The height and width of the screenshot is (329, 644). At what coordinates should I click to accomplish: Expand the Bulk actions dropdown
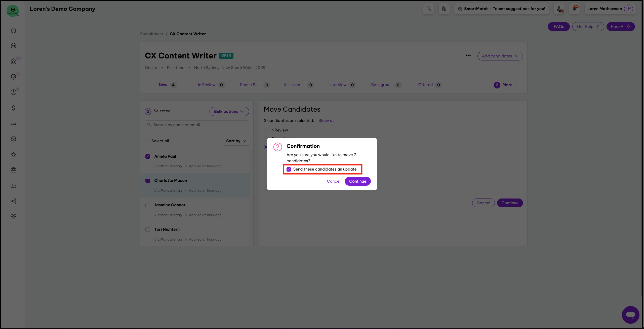point(229,111)
